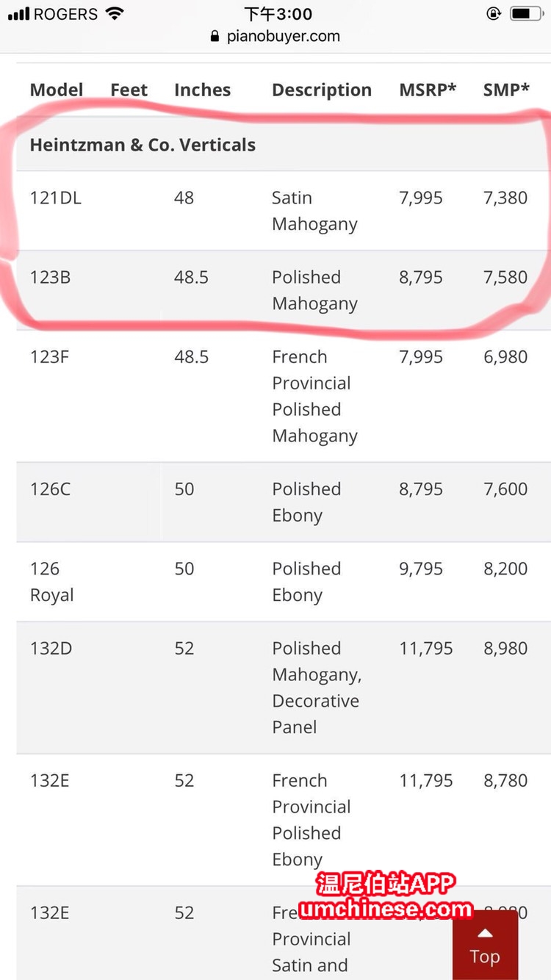This screenshot has height=980, width=551.
Task: Tap the rotation lock icon in status bar
Action: tap(494, 13)
